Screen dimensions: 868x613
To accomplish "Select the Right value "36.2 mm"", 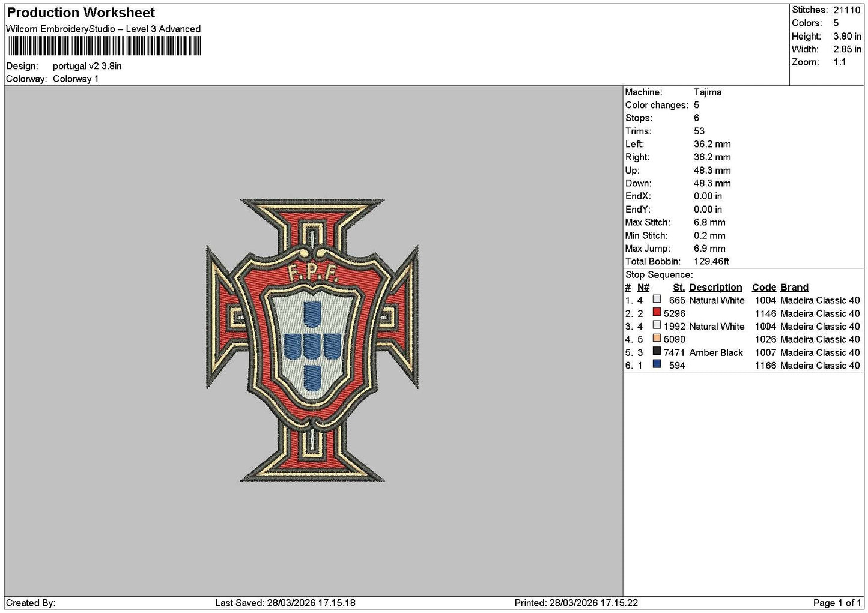I will click(x=712, y=157).
